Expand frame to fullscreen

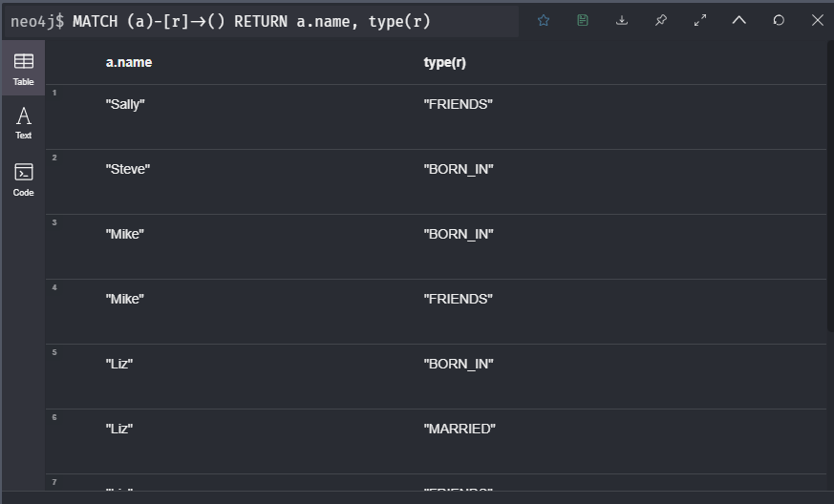(700, 20)
